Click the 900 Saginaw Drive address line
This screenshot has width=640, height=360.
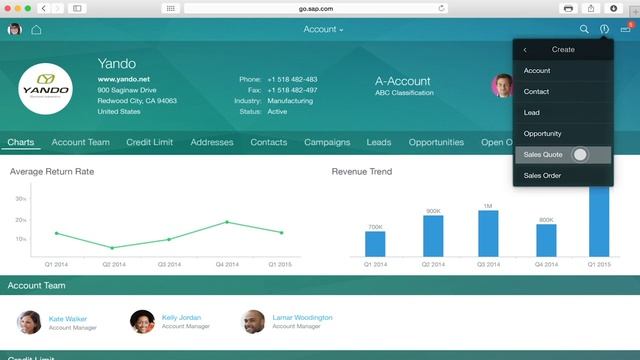(x=127, y=90)
